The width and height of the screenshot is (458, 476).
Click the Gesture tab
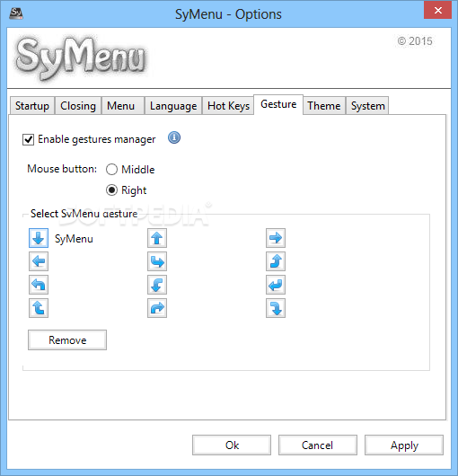278,104
